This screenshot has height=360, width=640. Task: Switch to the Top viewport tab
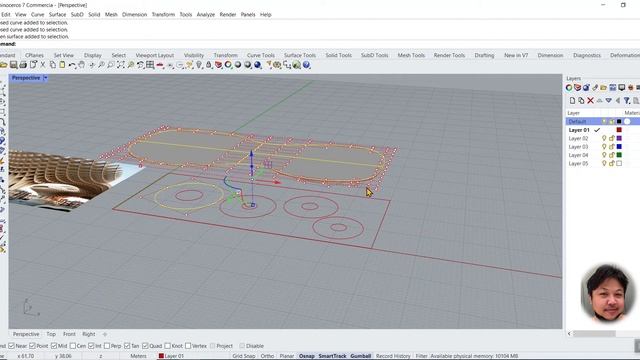[51, 334]
